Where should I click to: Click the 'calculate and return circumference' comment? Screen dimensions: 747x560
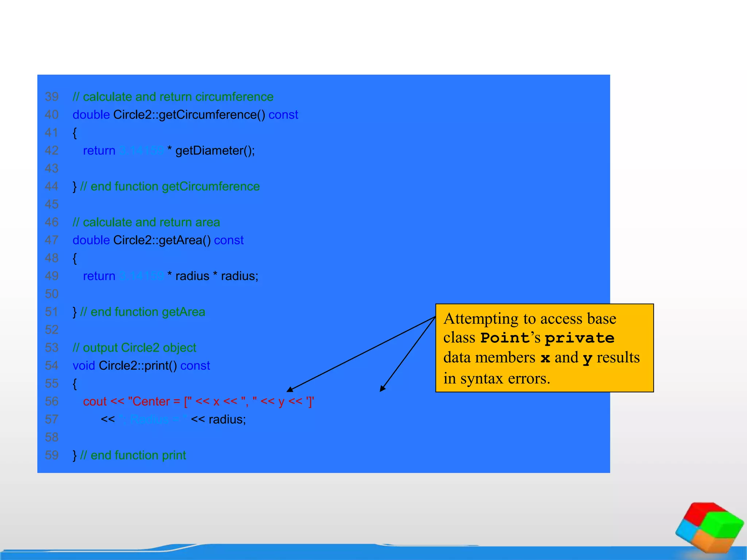click(173, 97)
